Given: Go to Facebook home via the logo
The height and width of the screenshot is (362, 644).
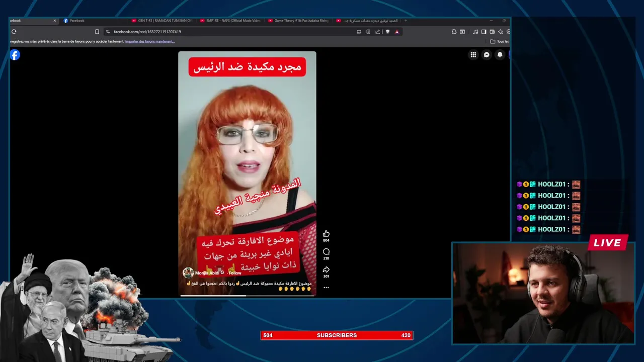Looking at the screenshot, I should click(15, 55).
